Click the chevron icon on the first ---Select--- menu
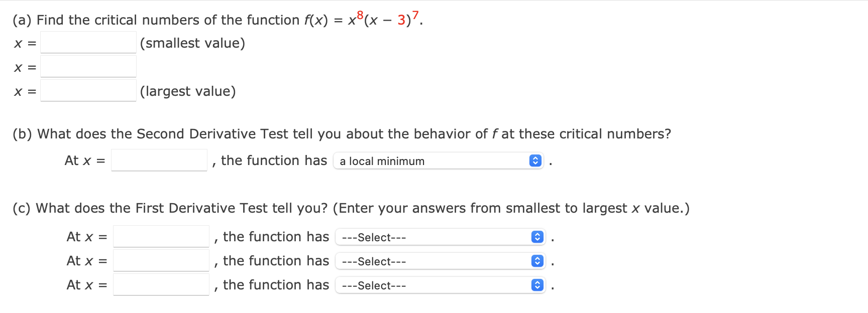868x313 pixels. tap(537, 237)
